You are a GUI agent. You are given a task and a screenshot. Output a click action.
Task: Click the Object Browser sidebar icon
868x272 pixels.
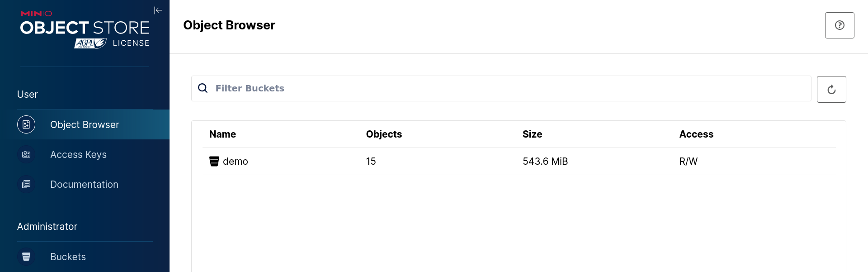click(x=26, y=124)
